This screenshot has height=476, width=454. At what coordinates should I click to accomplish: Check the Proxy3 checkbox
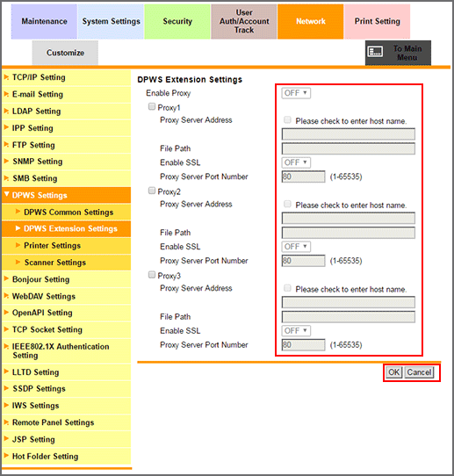click(x=152, y=275)
